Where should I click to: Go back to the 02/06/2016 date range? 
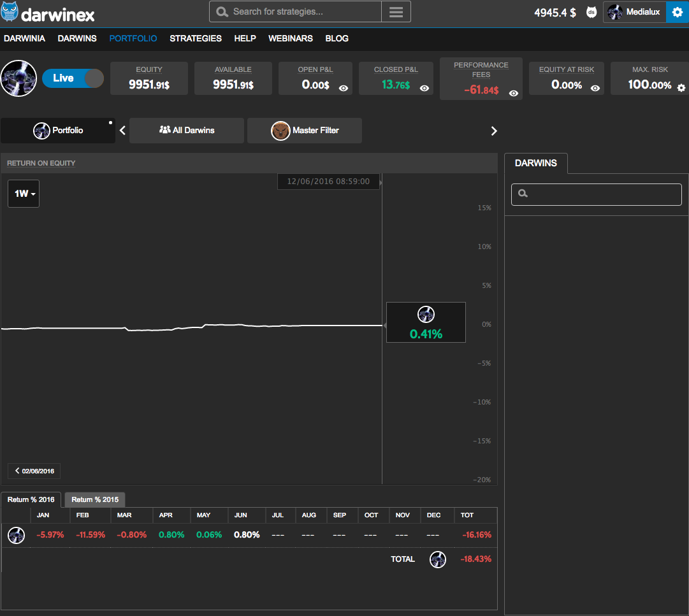[34, 471]
